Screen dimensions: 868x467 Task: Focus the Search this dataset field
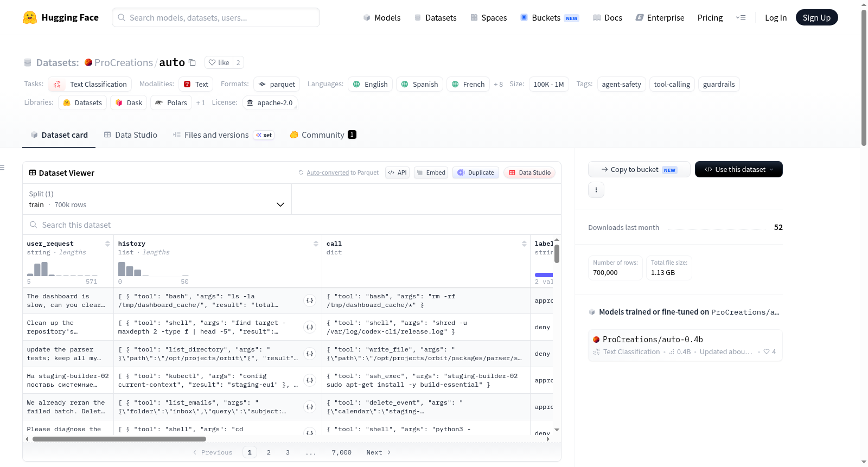292,225
